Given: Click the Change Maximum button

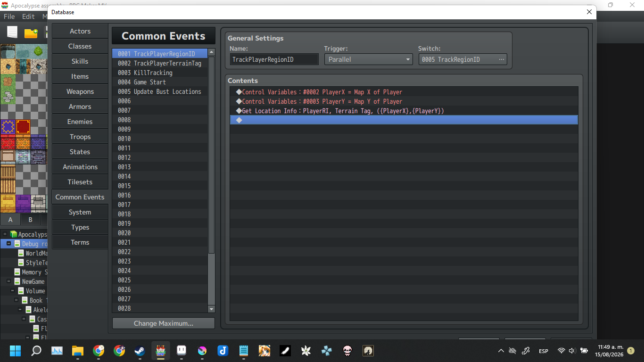Looking at the screenshot, I should coord(164,323).
